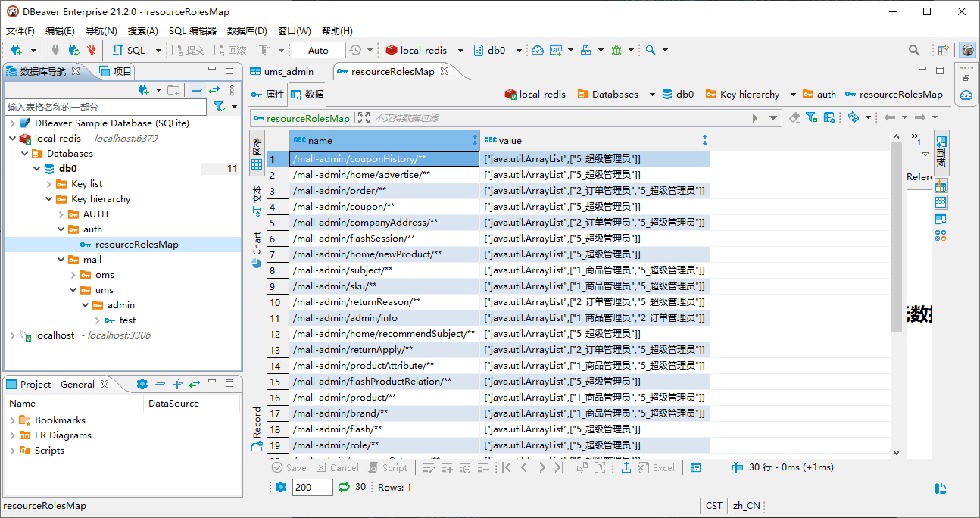Click the refresh link icon in the data filter bar
The width and height of the screenshot is (980, 518).
pyautogui.click(x=854, y=117)
